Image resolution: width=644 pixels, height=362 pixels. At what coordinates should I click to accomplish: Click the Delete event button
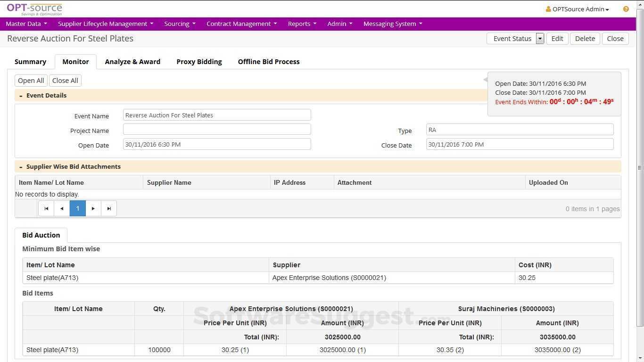pyautogui.click(x=585, y=39)
